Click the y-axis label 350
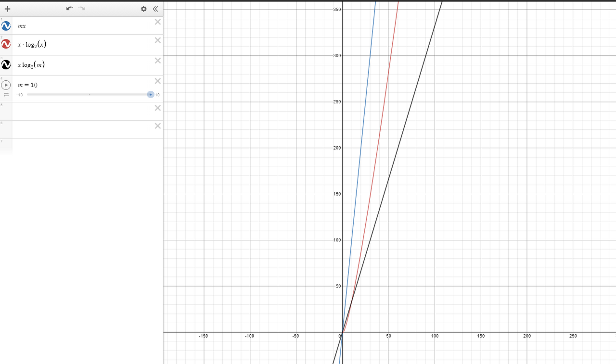The width and height of the screenshot is (616, 364). [x=337, y=10]
